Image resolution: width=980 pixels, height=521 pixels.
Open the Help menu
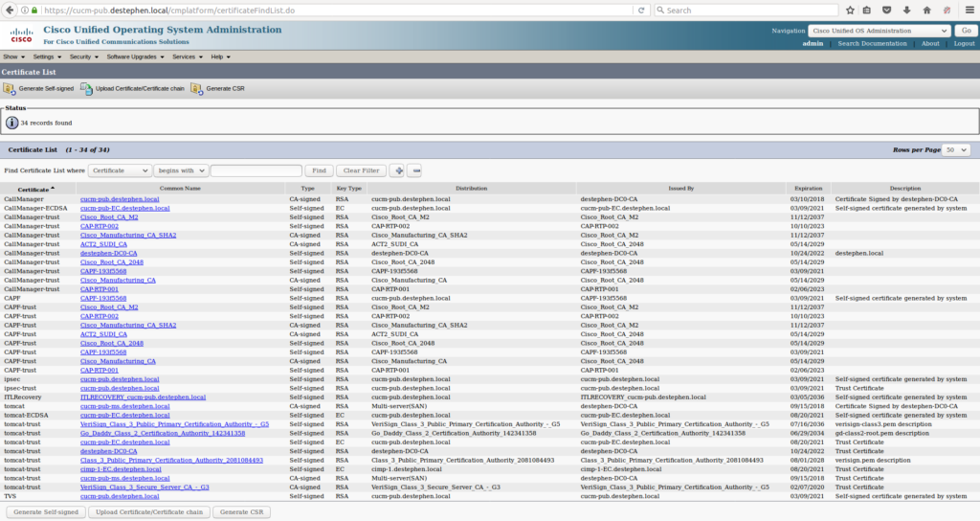221,57
